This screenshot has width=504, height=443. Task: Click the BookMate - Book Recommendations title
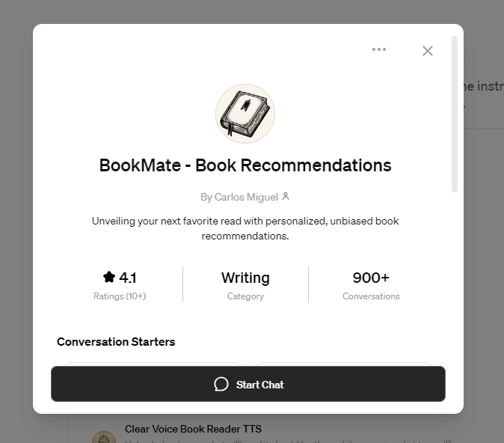tap(245, 165)
